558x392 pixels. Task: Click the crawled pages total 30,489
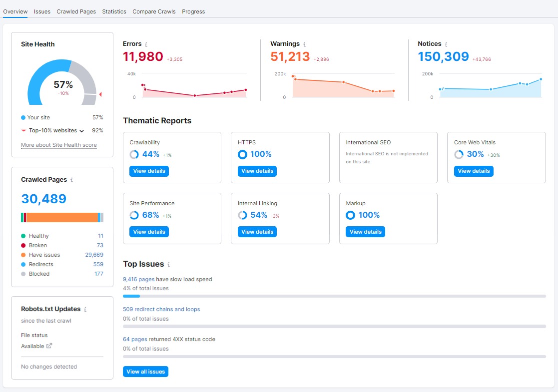tap(44, 199)
